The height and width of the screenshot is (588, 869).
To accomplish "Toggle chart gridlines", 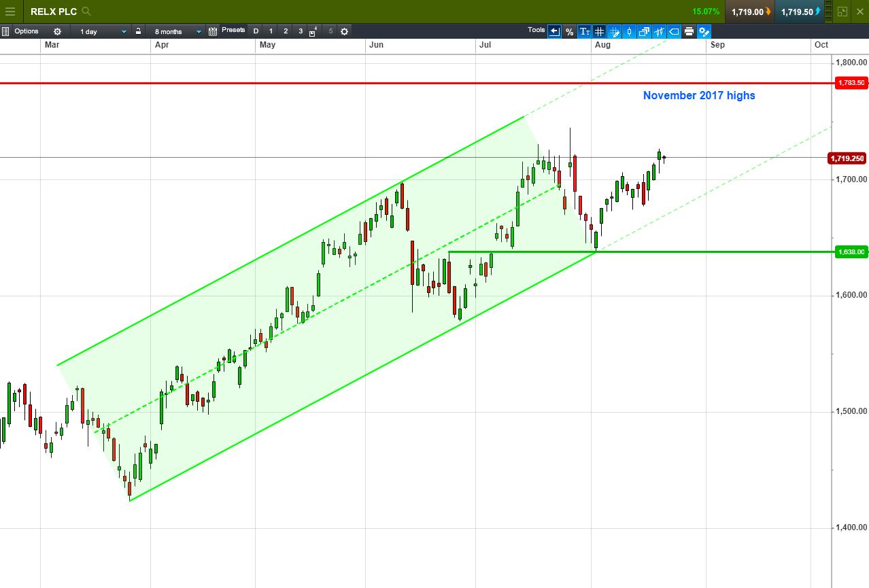I will [x=599, y=31].
